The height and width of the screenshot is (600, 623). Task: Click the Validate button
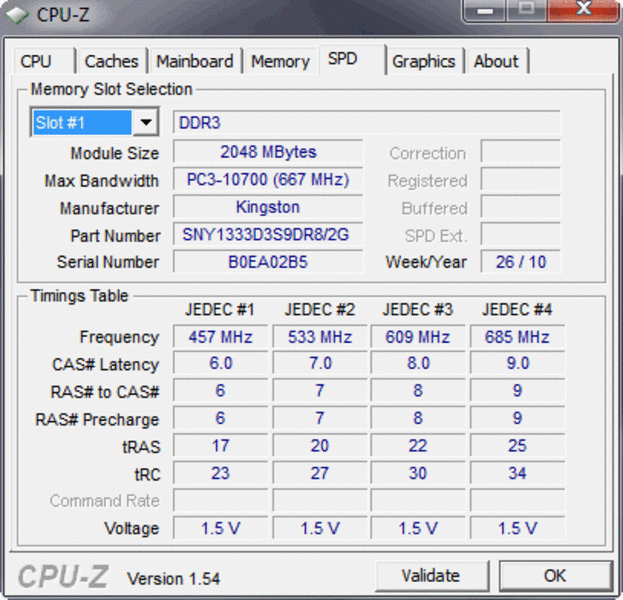pos(431,575)
